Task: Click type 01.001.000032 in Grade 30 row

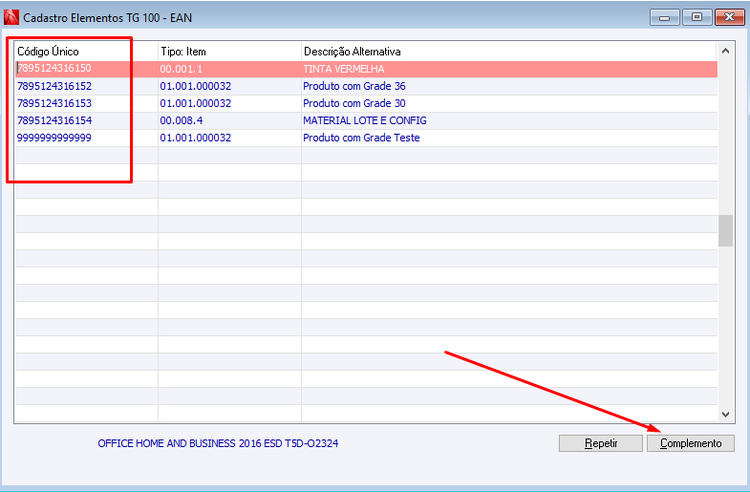Action: pos(195,103)
